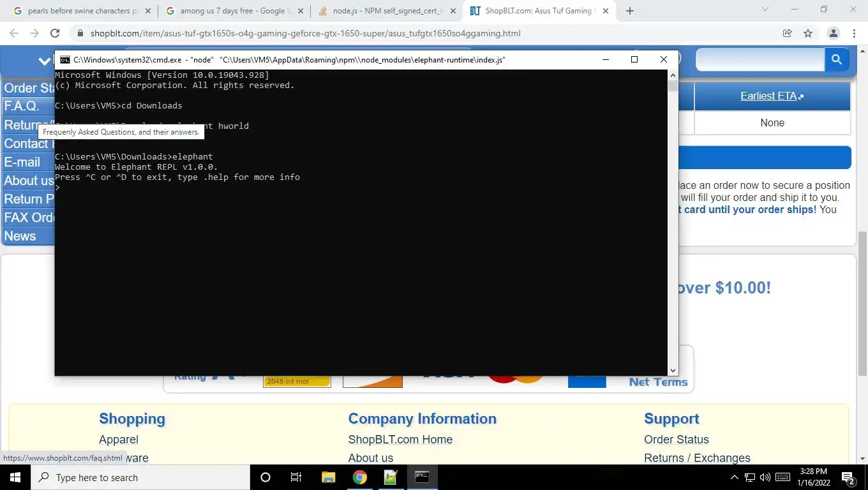Screen dimensions: 868x490
Task: Click the Type here to search taskbar box
Action: (x=140, y=477)
